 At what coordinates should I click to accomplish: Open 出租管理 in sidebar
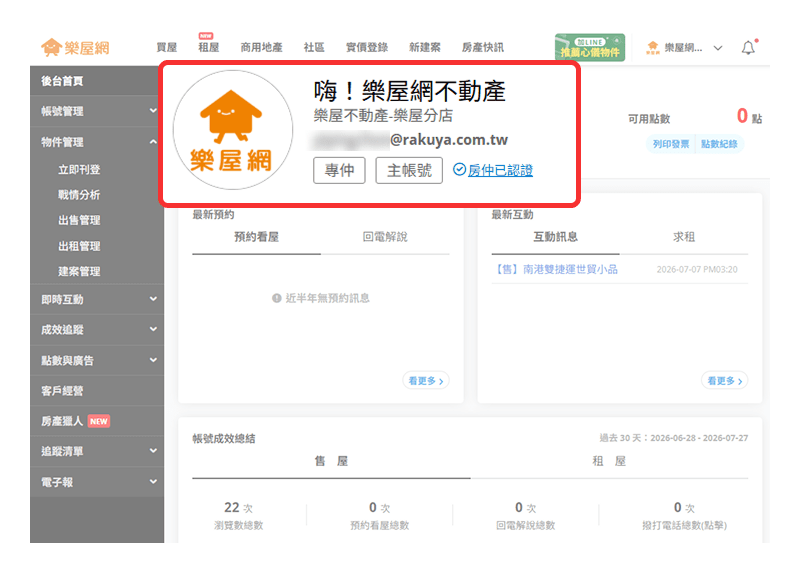79,246
